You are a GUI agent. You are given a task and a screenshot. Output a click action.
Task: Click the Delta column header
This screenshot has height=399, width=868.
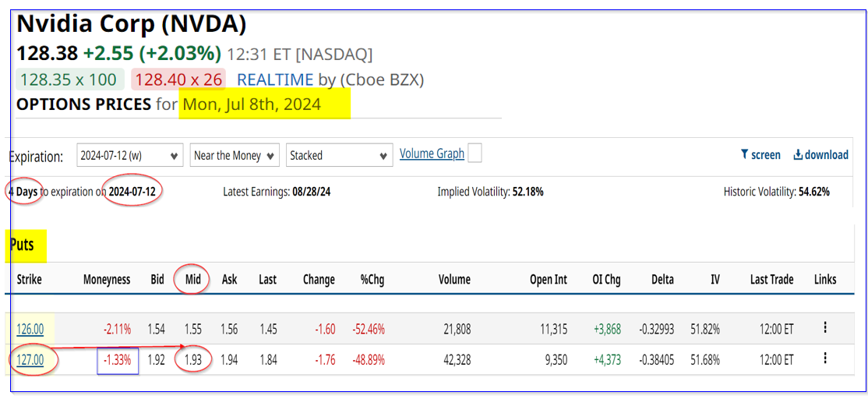click(662, 279)
